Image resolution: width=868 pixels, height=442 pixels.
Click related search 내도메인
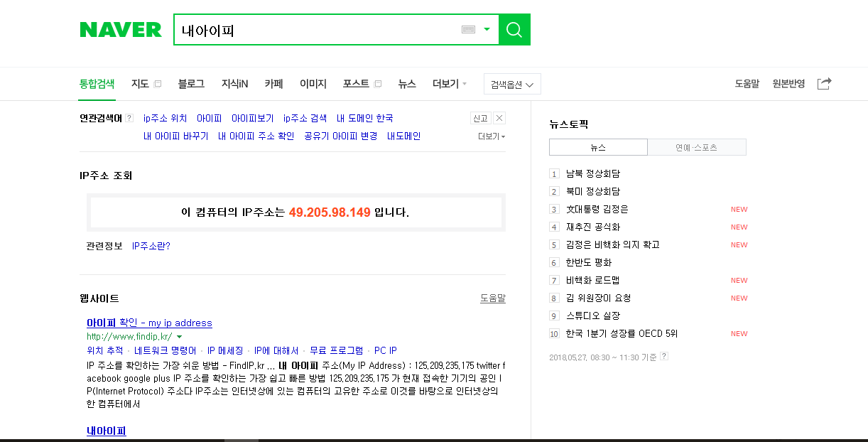pos(404,136)
